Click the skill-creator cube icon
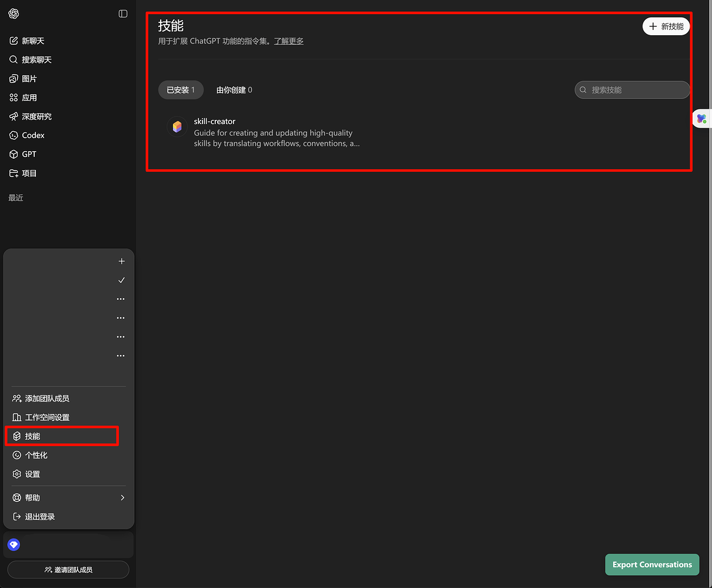712x588 pixels. 177,126
